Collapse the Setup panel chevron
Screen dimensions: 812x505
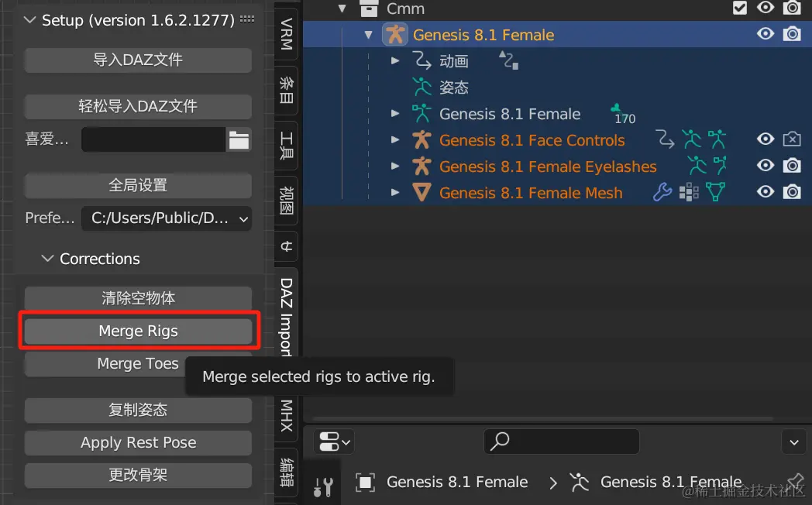tap(30, 19)
